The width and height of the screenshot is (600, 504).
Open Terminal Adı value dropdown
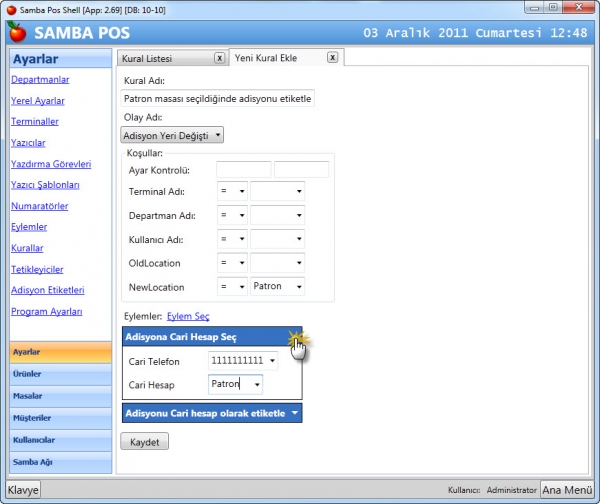tap(277, 191)
